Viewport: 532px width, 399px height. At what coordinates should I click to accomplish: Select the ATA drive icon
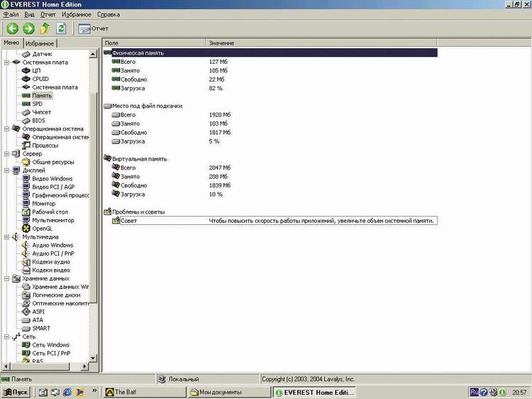pyautogui.click(x=26, y=320)
